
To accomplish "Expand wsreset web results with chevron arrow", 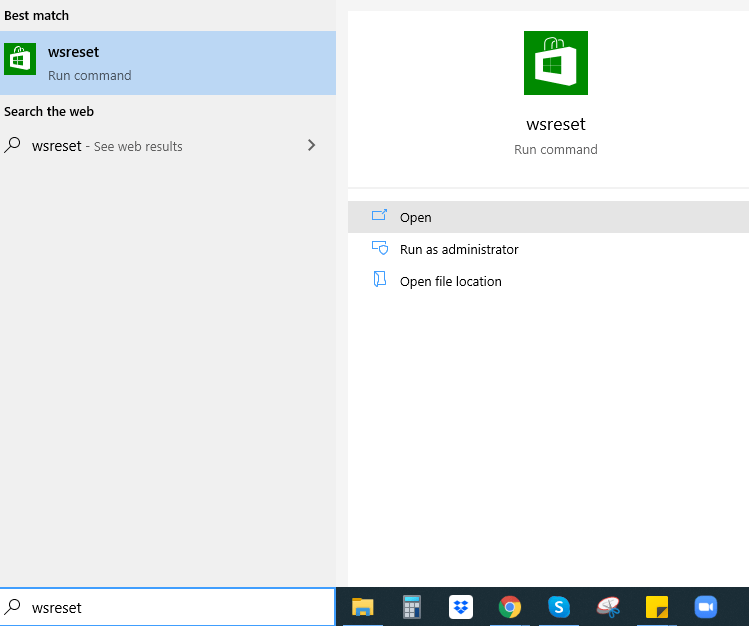I will [311, 145].
